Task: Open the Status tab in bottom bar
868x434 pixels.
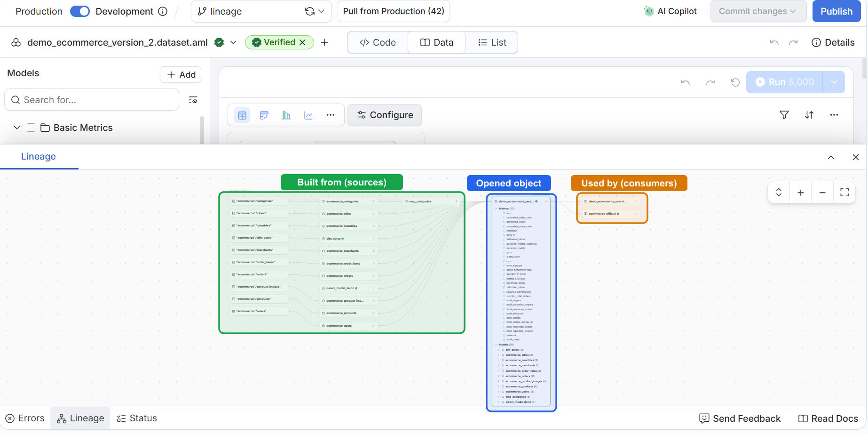Action: (x=137, y=418)
